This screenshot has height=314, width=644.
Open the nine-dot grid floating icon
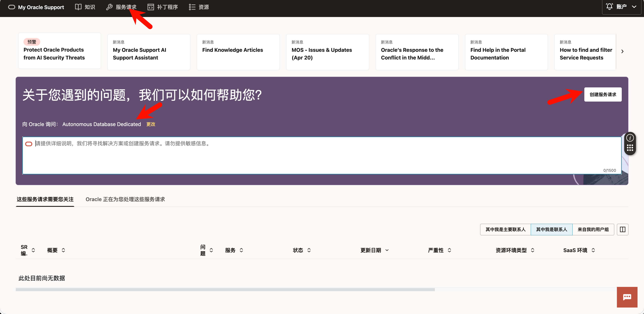pos(630,148)
